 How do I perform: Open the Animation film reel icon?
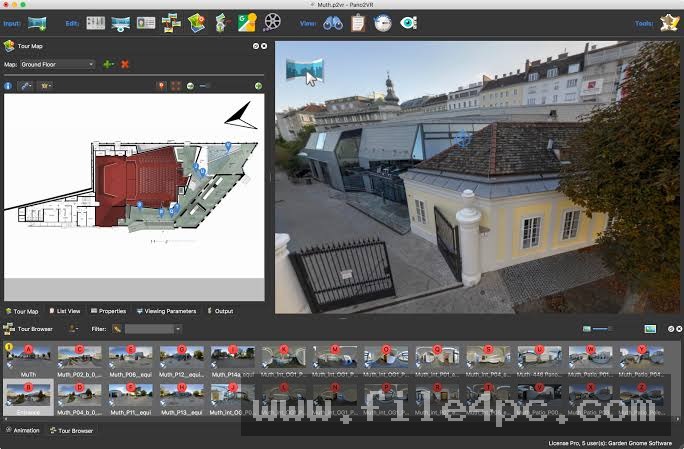[x=272, y=22]
